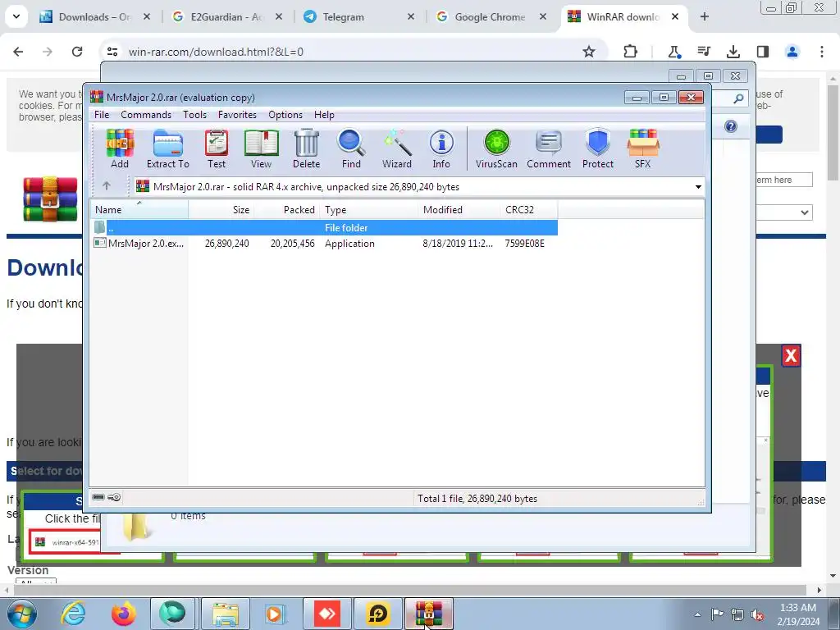Open the Chrome Labs flask icon

pyautogui.click(x=674, y=52)
